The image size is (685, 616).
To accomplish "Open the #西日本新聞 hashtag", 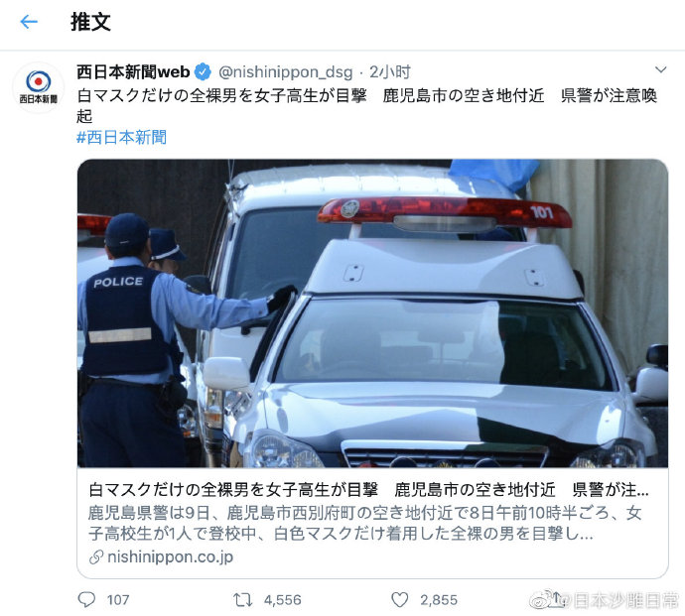I will pyautogui.click(x=121, y=137).
